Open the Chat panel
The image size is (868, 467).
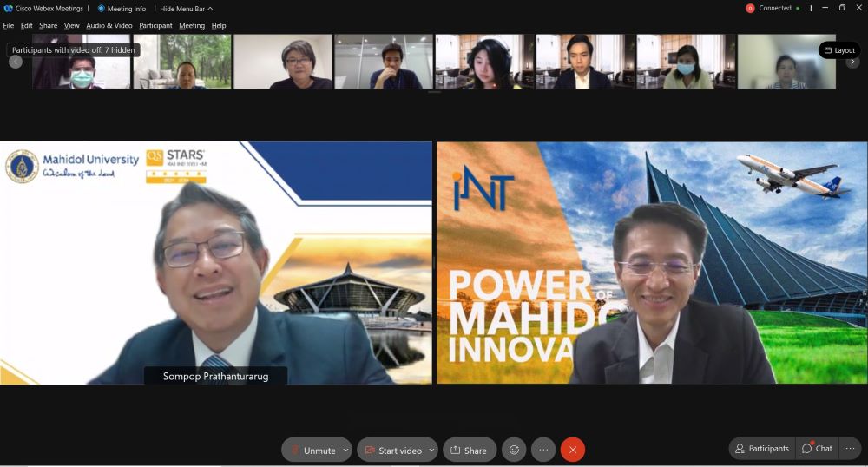(817, 448)
